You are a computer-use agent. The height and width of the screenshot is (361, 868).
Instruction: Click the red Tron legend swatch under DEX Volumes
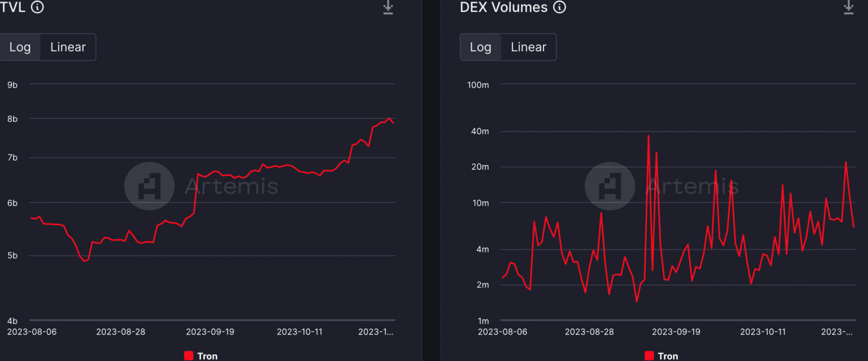point(649,356)
